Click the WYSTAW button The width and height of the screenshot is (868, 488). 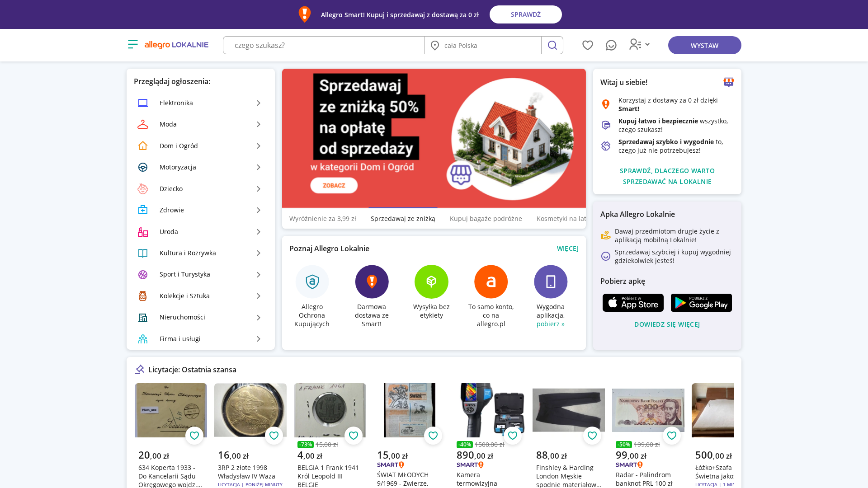[x=704, y=45]
